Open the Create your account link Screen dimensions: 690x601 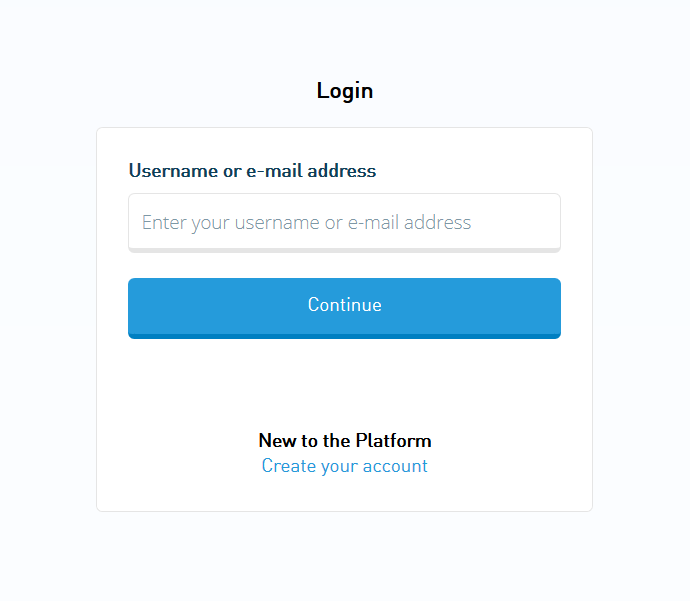[x=344, y=466]
